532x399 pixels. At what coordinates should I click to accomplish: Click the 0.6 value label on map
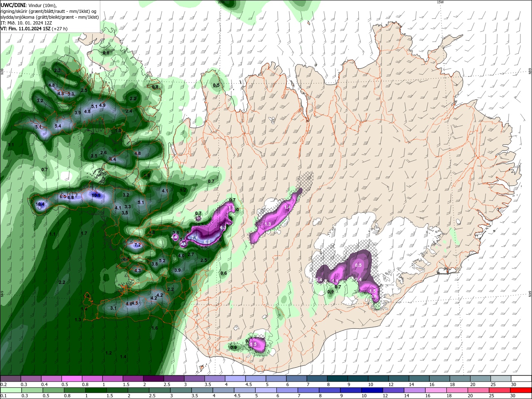tap(224, 273)
